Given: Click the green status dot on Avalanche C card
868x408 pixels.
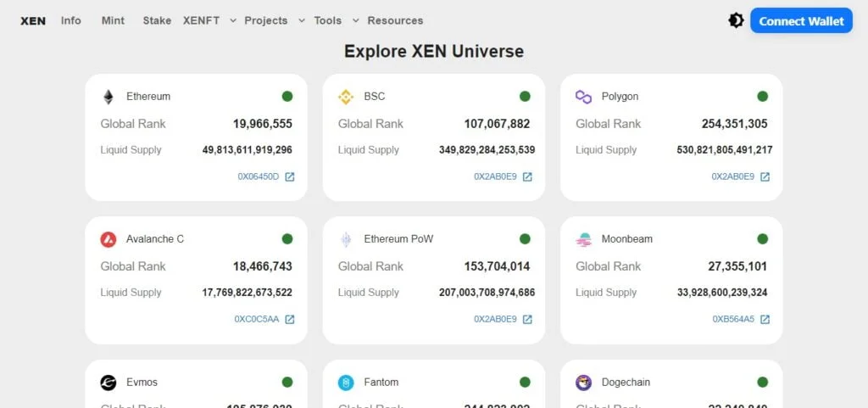Looking at the screenshot, I should coord(287,238).
